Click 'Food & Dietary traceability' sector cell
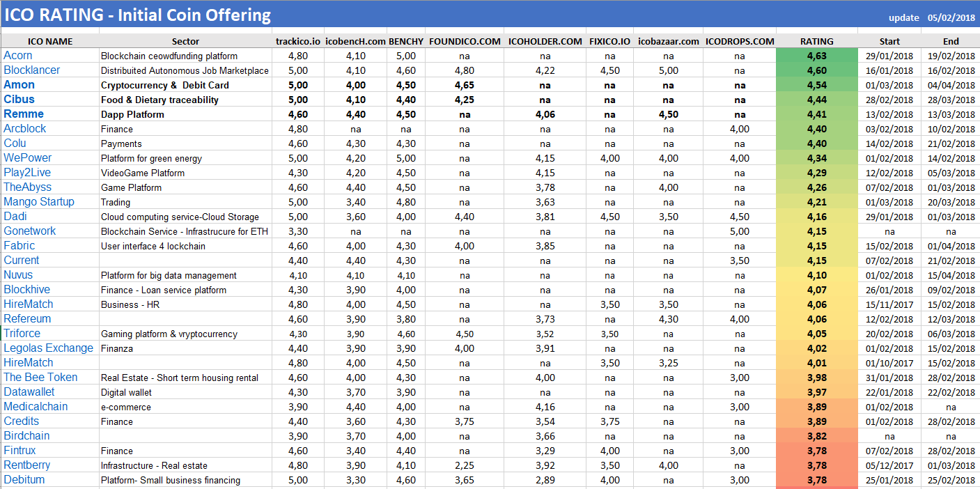980x489 pixels. 160,100
